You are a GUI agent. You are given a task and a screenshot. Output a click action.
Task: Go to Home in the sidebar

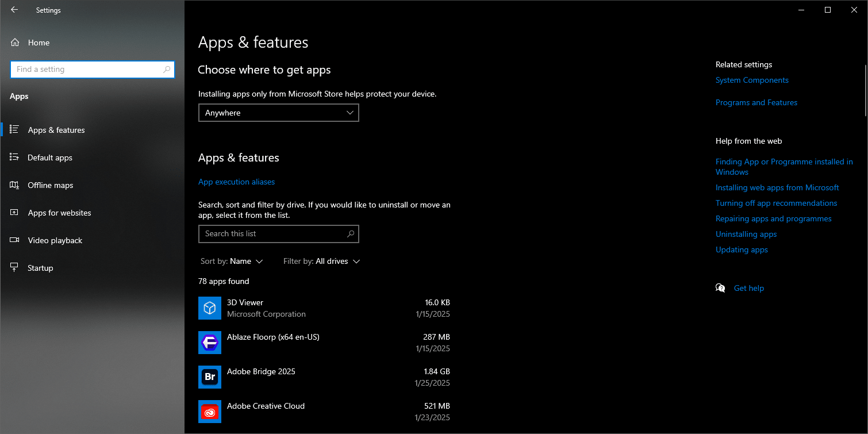click(x=39, y=43)
